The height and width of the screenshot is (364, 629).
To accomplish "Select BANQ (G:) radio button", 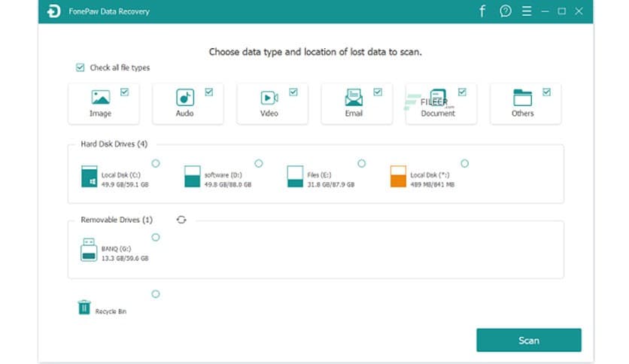I will point(156,238).
